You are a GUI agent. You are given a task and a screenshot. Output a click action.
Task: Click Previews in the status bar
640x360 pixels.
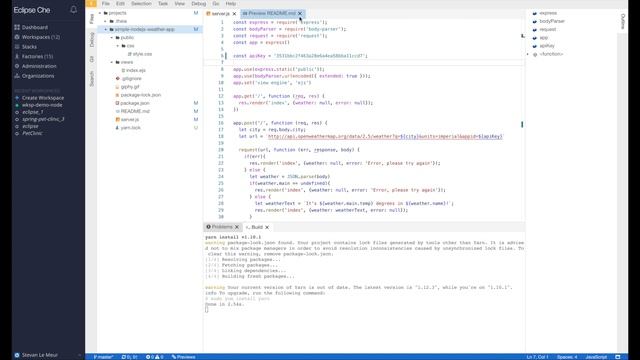click(183, 357)
